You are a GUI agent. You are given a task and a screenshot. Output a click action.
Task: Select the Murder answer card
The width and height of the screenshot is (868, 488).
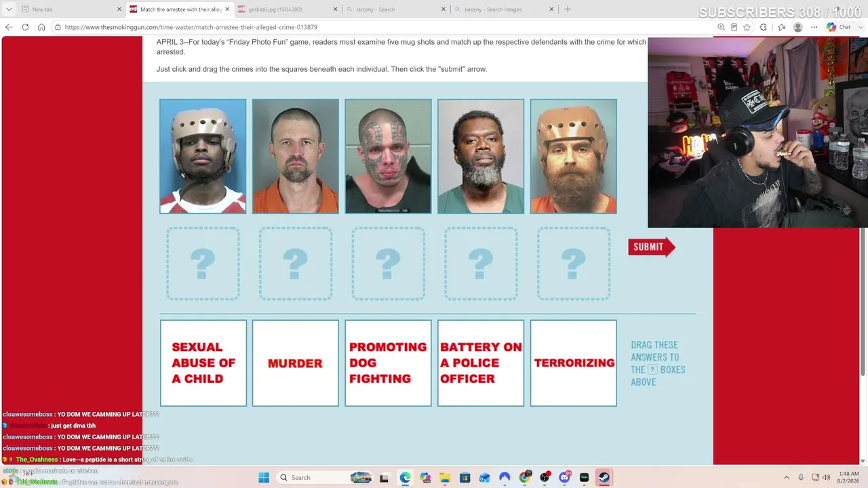coord(296,363)
